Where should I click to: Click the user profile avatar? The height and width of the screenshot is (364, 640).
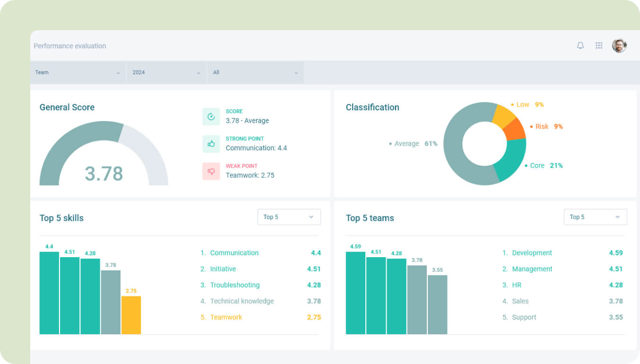(619, 45)
